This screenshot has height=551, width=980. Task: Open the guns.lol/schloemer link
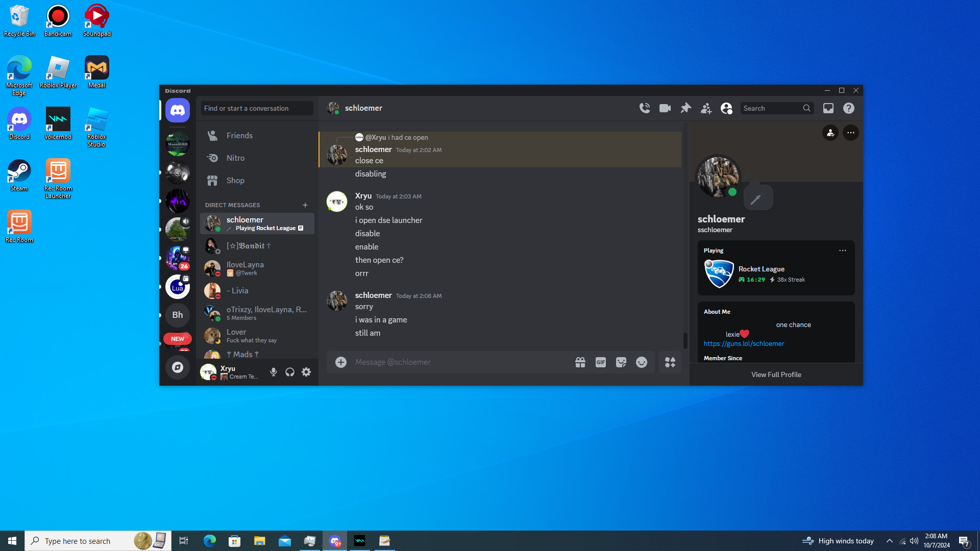click(x=744, y=344)
